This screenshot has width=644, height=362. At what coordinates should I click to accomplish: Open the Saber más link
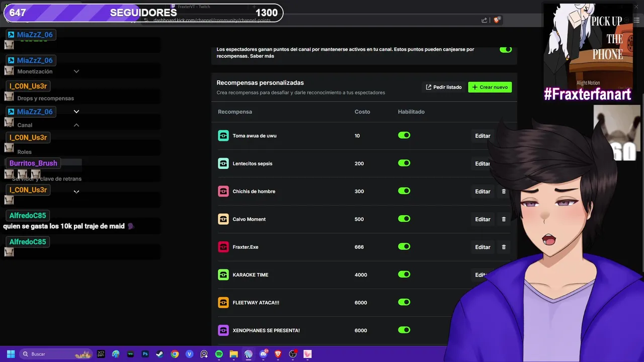pyautogui.click(x=262, y=56)
